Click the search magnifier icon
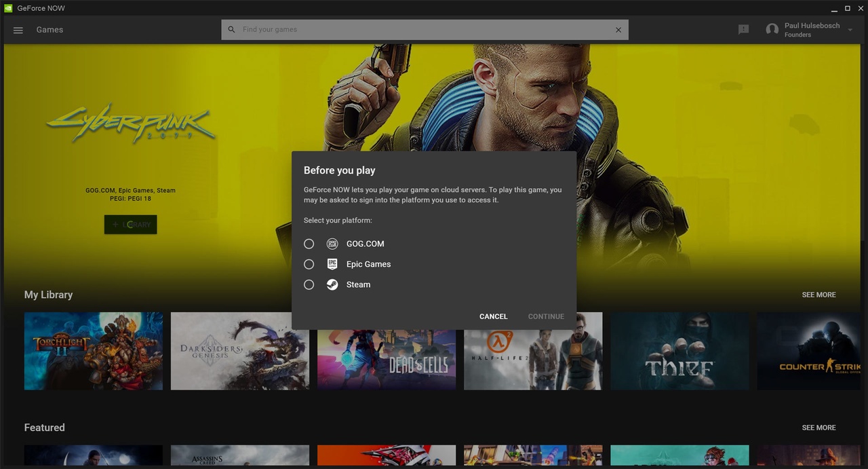Viewport: 868px width, 469px height. (x=231, y=30)
